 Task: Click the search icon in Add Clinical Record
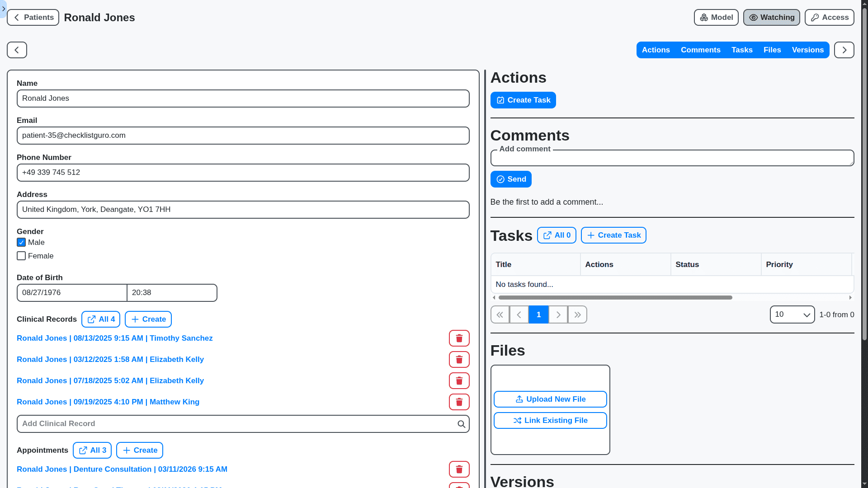tap(461, 424)
